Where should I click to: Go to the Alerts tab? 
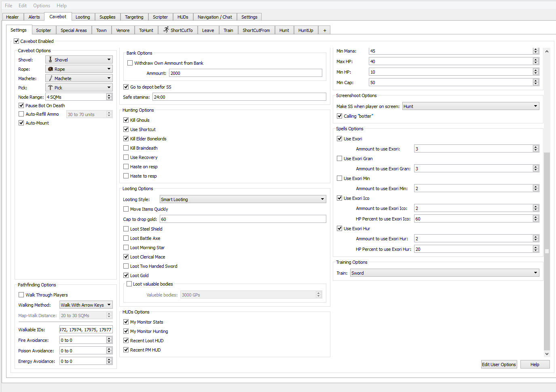pyautogui.click(x=34, y=17)
